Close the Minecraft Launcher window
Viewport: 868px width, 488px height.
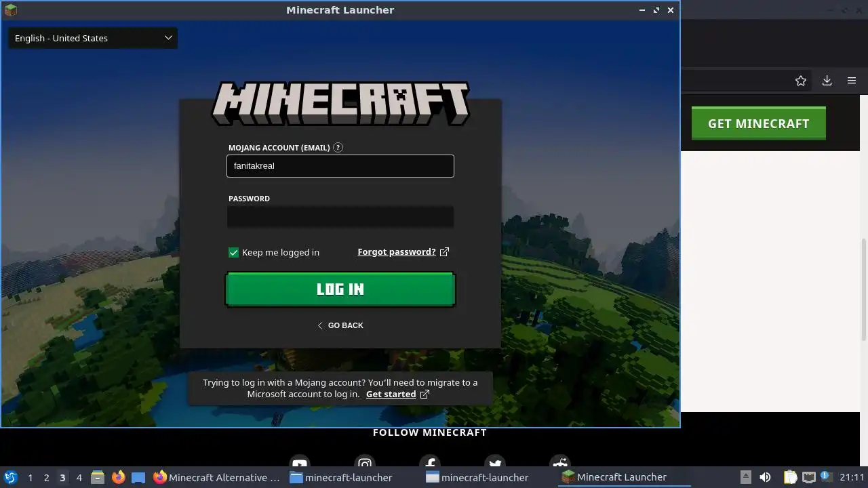point(671,10)
